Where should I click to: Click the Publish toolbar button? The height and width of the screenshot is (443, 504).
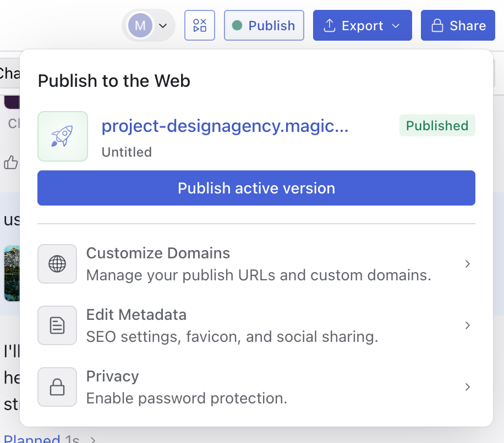(x=264, y=25)
